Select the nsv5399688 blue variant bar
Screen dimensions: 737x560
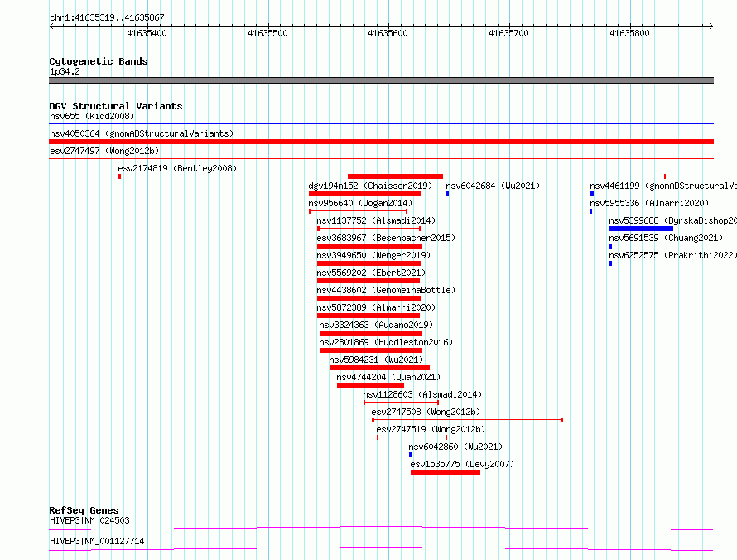[x=641, y=229]
